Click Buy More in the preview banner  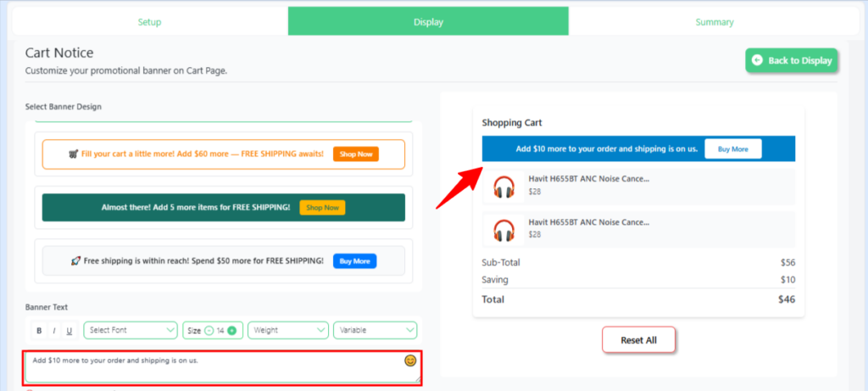(733, 149)
